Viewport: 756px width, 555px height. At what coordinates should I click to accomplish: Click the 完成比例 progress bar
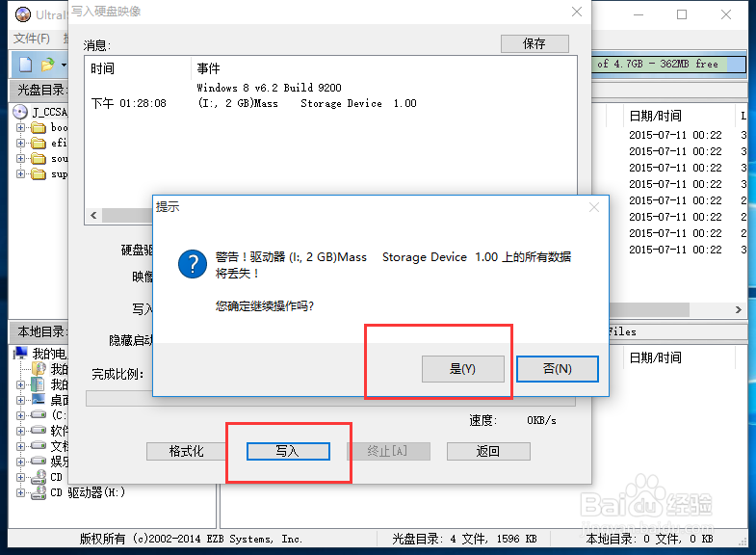coord(330,398)
